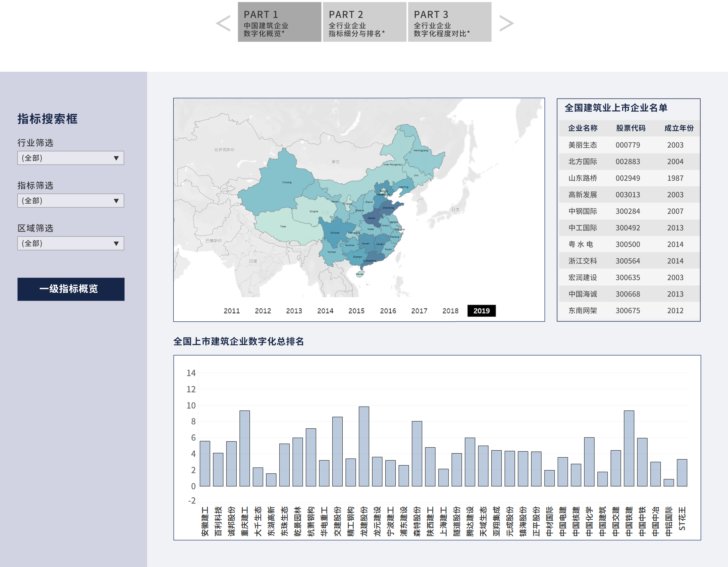
Task: Select year 2015 on map timeline
Action: tap(356, 311)
